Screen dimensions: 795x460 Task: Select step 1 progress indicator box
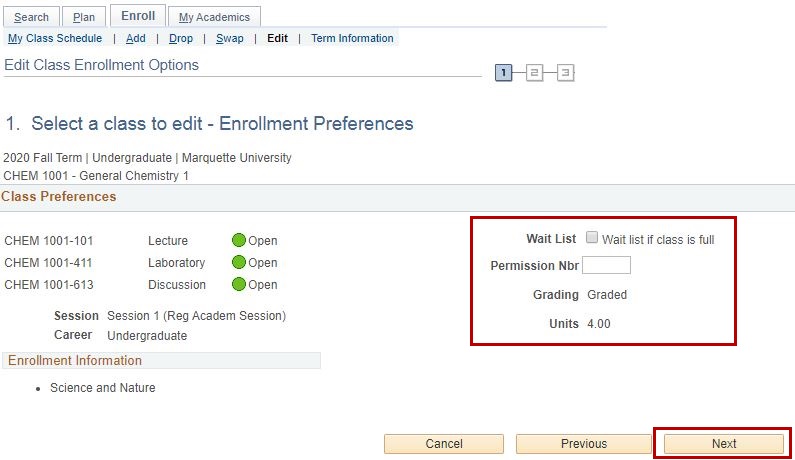pyautogui.click(x=504, y=72)
